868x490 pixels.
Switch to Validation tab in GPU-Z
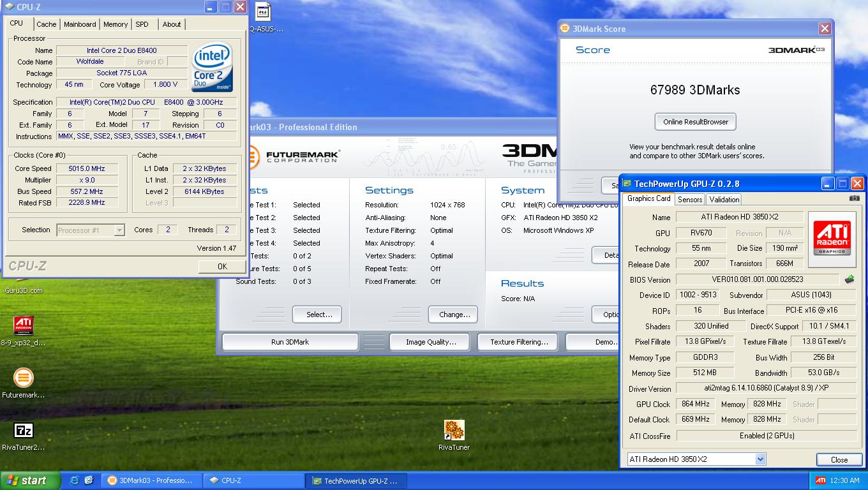[724, 200]
